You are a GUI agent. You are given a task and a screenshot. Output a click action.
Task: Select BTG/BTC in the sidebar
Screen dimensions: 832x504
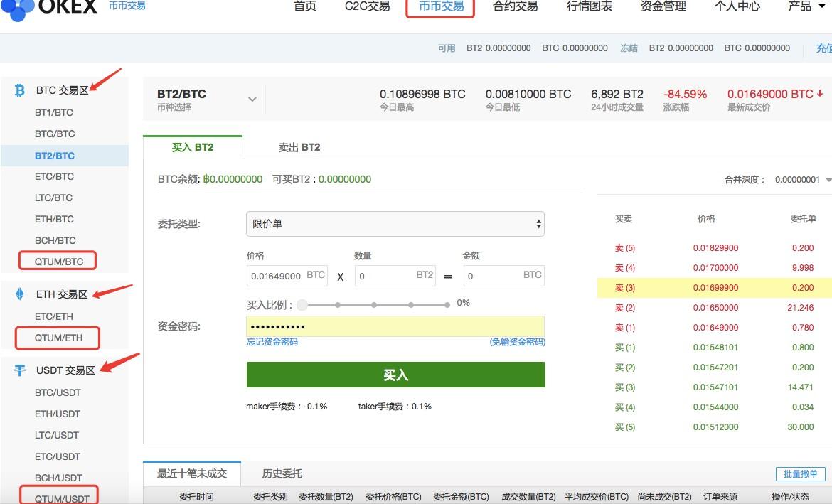55,134
